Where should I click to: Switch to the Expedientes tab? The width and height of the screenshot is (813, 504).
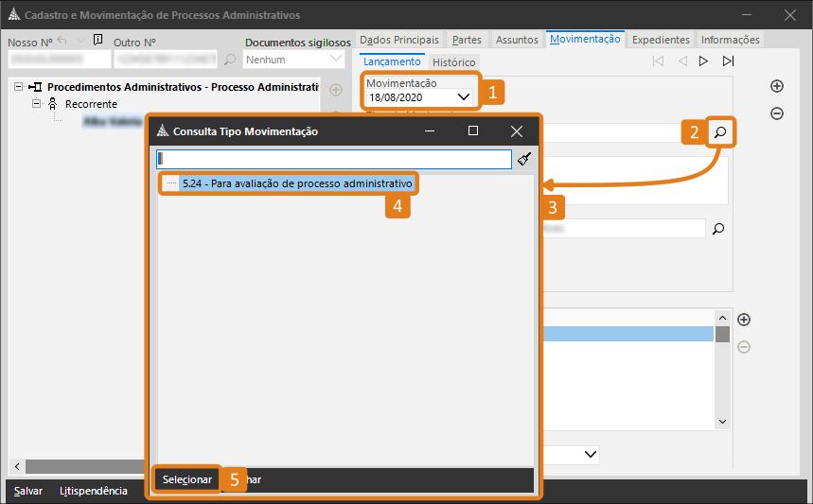tap(660, 40)
